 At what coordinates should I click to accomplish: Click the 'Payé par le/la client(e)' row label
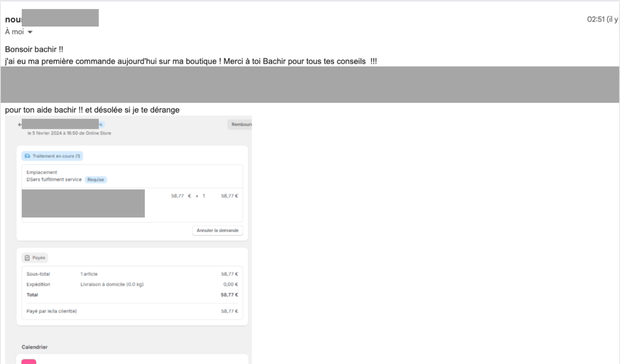pyautogui.click(x=51, y=311)
